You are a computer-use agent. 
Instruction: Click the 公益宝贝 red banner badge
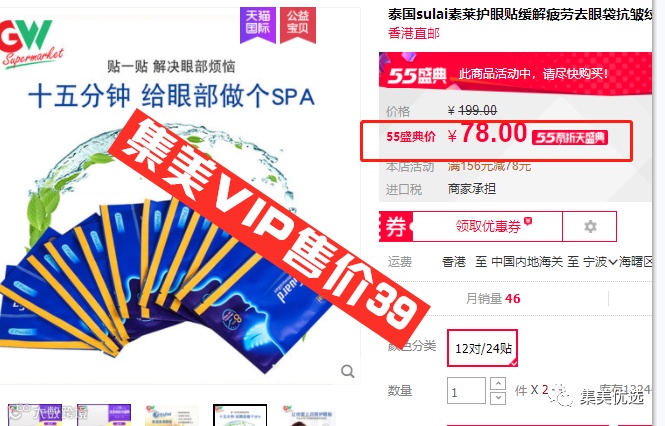click(x=298, y=25)
